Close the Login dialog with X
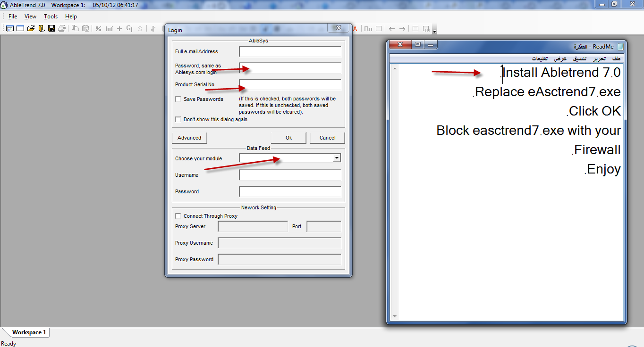This screenshot has height=347, width=644. coord(338,29)
